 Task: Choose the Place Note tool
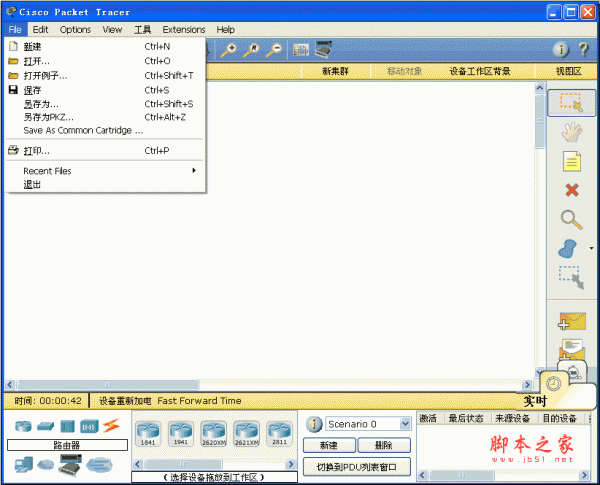572,161
